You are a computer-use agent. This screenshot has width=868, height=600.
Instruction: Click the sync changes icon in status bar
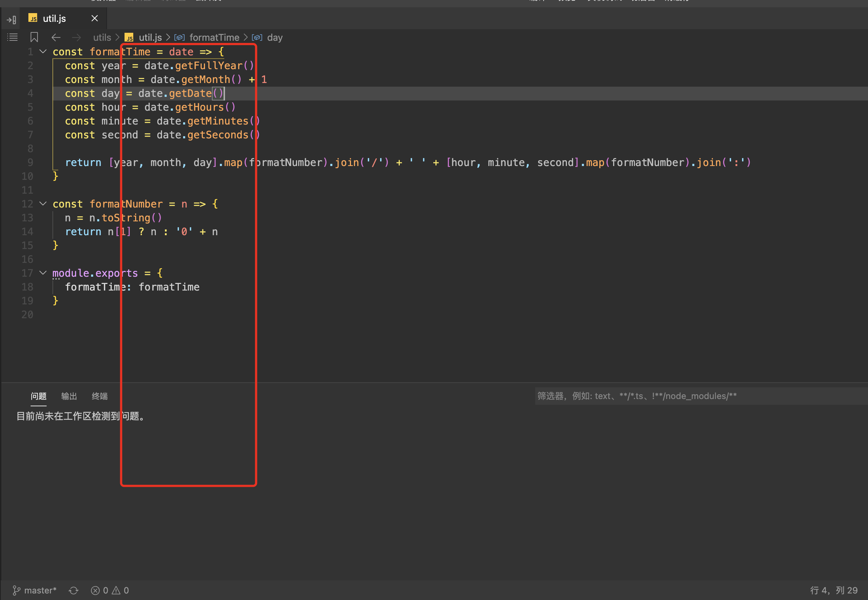73,590
